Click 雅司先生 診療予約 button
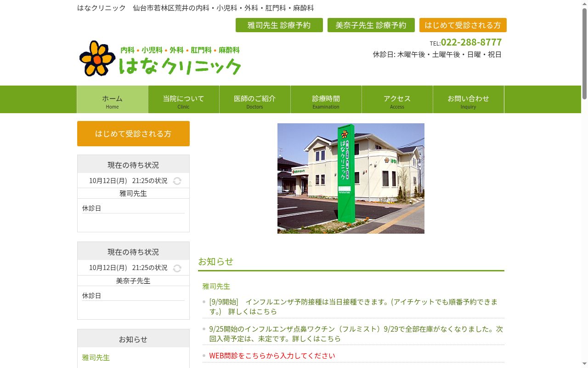Image resolution: width=588 pixels, height=368 pixels. point(279,25)
